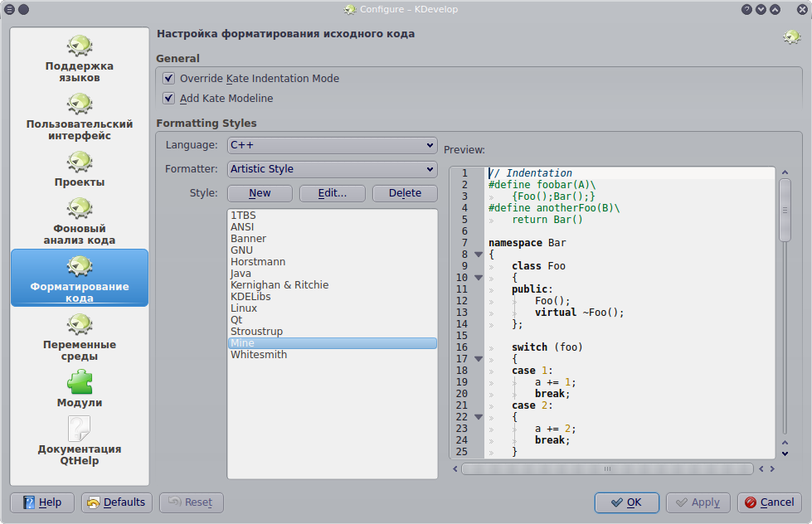
Task: Click the pin-to-all-desktops title bar dot
Action: [24, 9]
